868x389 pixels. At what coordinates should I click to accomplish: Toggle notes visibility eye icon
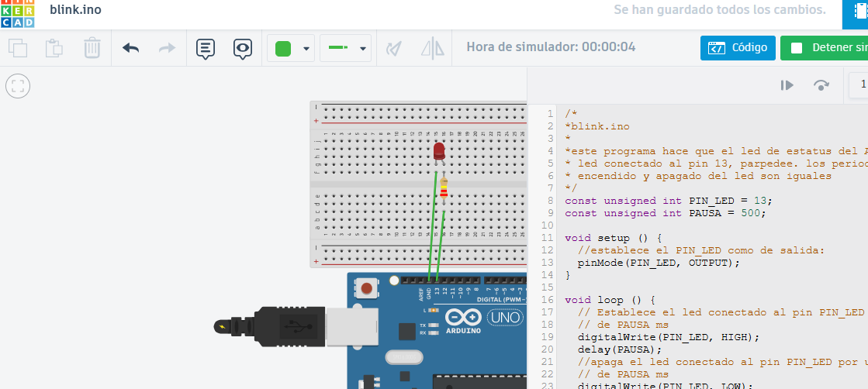click(x=243, y=48)
